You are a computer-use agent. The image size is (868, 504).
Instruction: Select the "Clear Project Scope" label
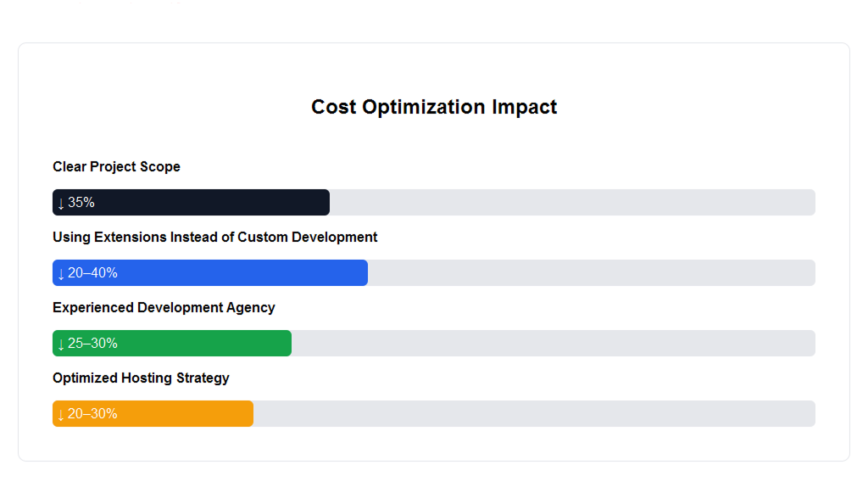click(x=116, y=167)
